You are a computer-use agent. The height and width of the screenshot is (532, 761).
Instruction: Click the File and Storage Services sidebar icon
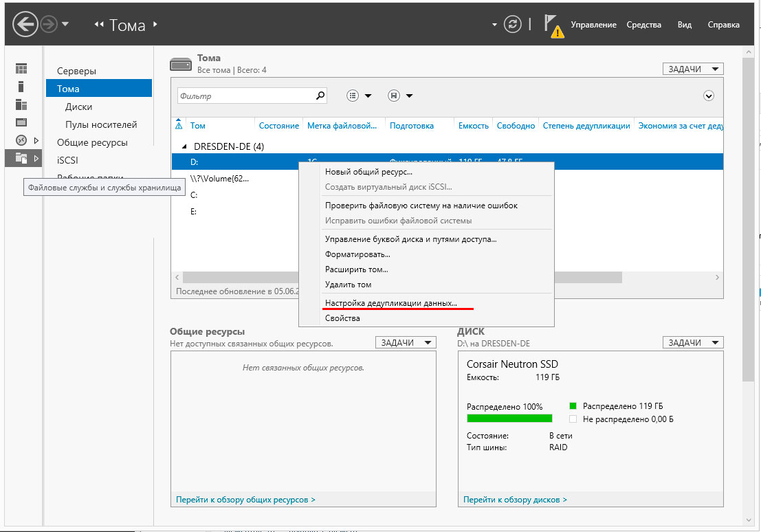[21, 159]
